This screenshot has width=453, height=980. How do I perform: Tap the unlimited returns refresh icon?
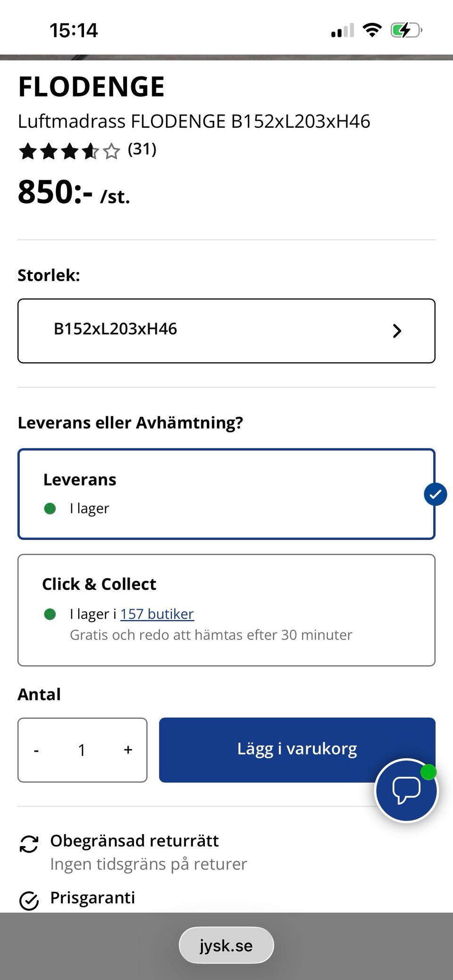29,844
